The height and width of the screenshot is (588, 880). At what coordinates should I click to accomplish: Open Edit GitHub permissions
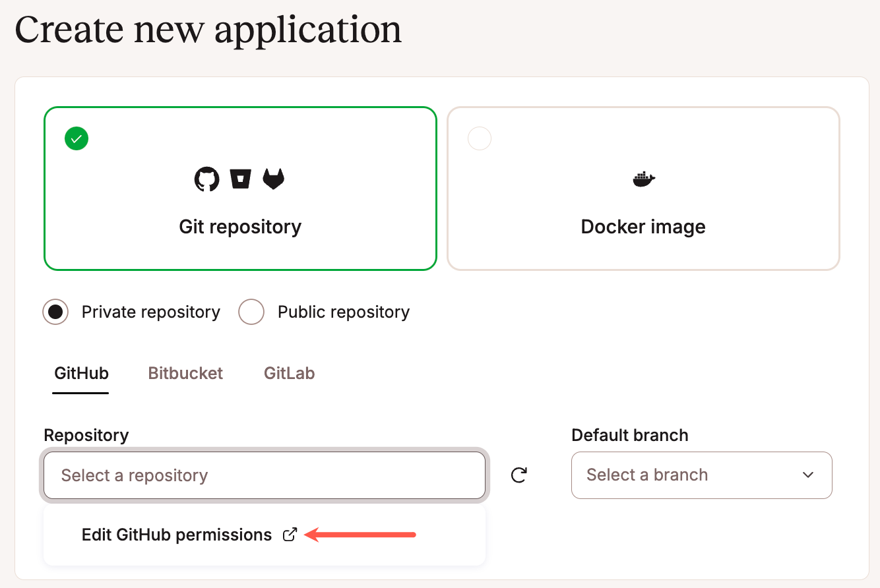tap(178, 535)
